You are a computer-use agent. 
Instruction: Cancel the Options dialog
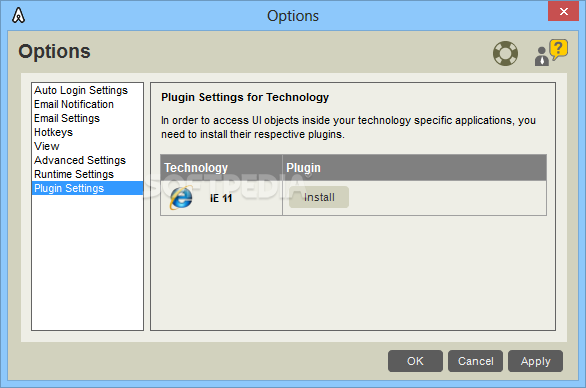pos(475,361)
